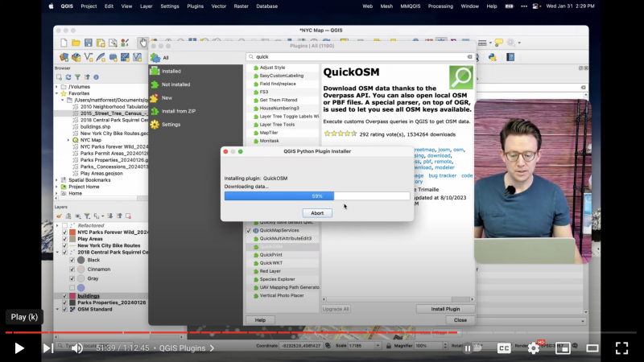The image size is (644, 362).
Task: Click the Pan Map hand tool
Action: coord(143,43)
